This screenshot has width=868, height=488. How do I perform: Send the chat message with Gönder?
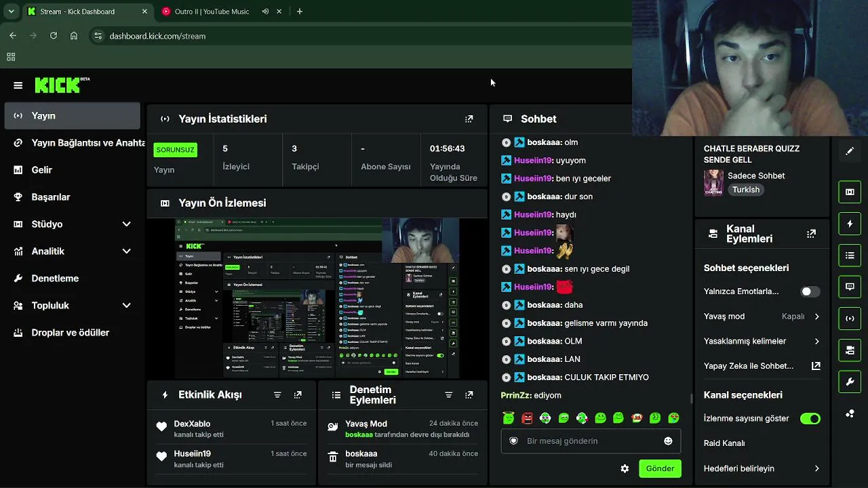click(660, 468)
